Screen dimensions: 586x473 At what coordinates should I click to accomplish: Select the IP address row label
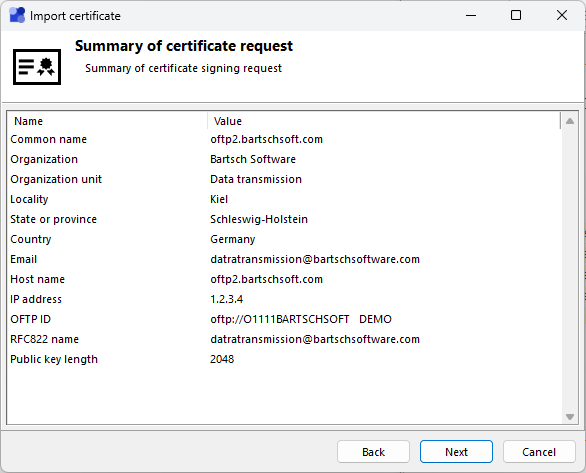[36, 299]
